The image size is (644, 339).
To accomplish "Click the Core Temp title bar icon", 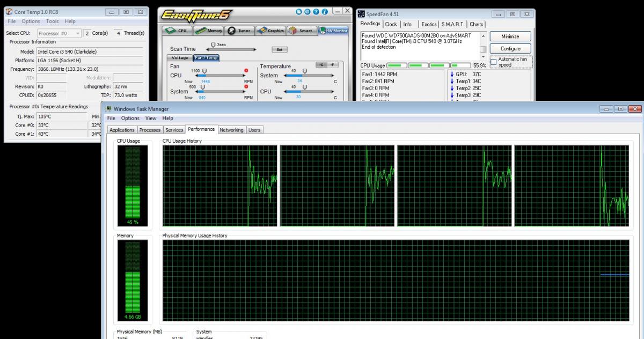I will point(9,12).
